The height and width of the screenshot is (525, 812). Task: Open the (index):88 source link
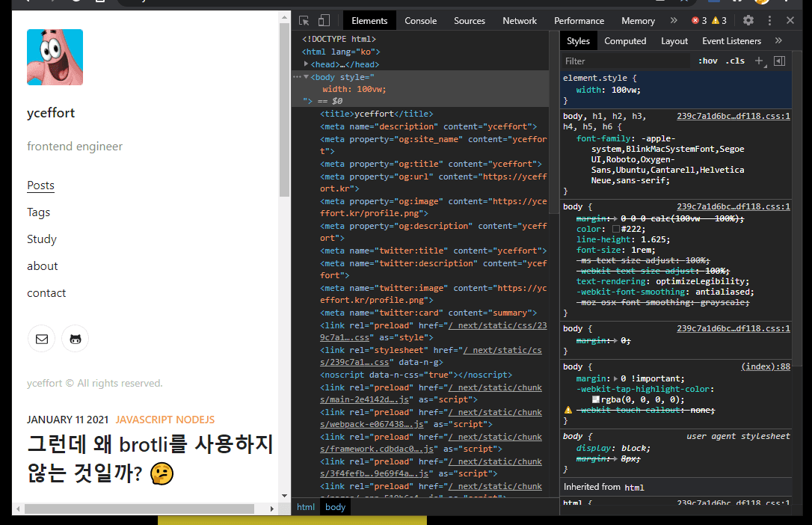tap(765, 366)
